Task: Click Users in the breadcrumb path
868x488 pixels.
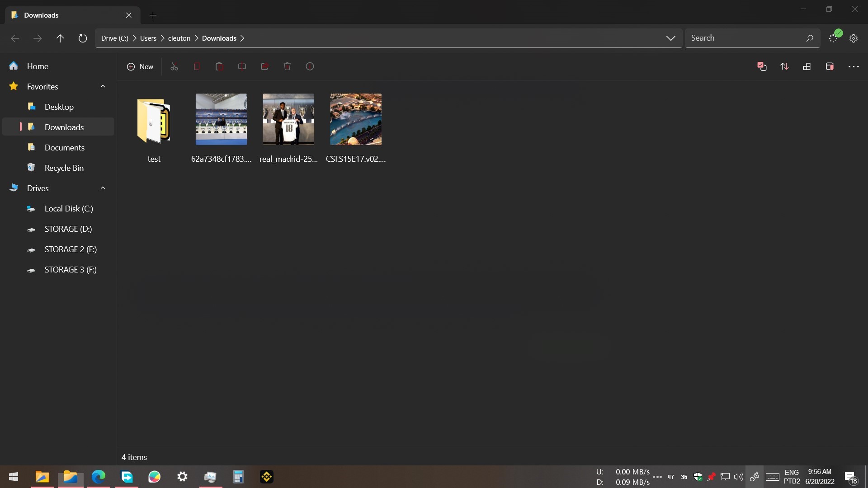Action: click(x=148, y=38)
